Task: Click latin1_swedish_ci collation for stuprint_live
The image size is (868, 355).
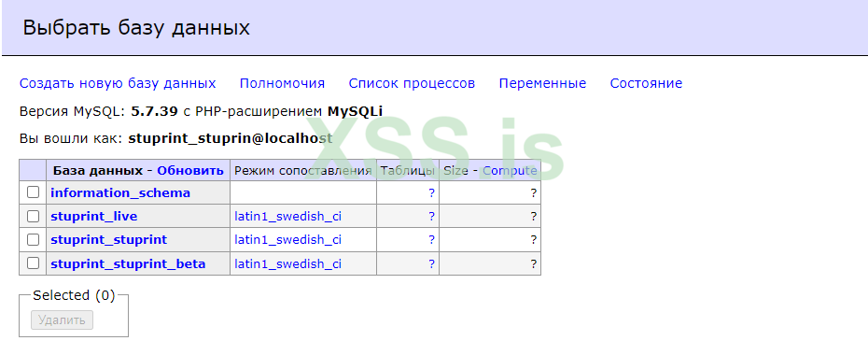Action: click(x=287, y=216)
